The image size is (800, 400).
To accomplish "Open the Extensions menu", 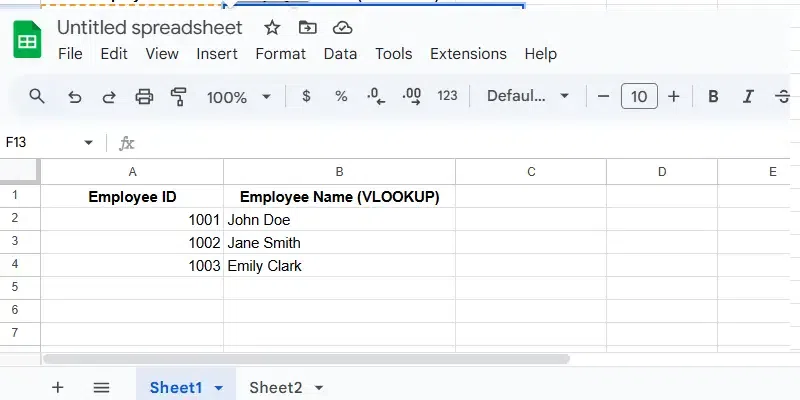I will pyautogui.click(x=468, y=54).
